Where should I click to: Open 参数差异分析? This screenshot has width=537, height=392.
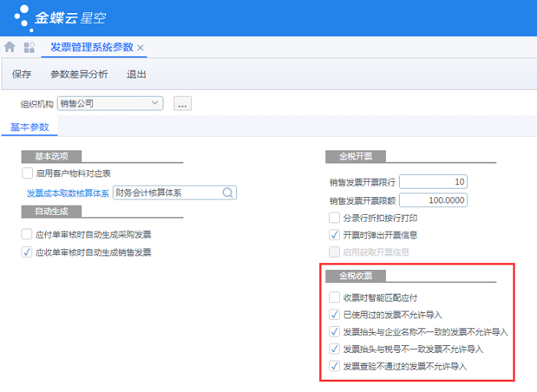point(79,74)
